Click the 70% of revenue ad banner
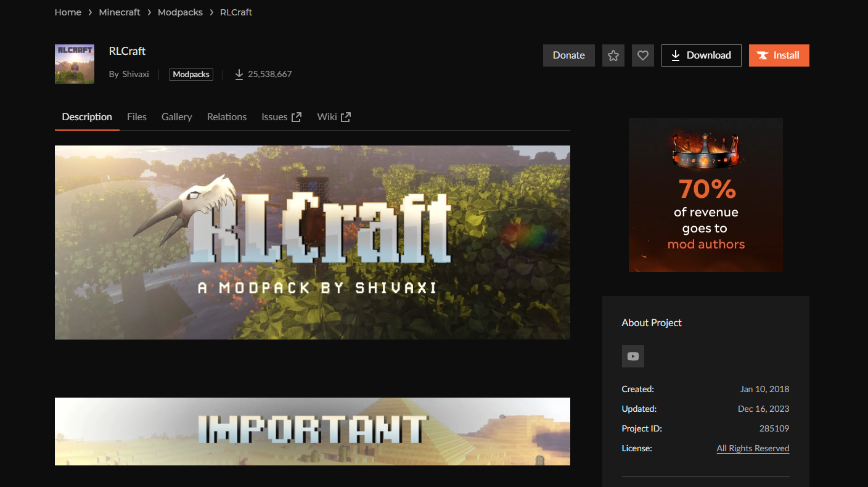This screenshot has height=487, width=868. (706, 195)
